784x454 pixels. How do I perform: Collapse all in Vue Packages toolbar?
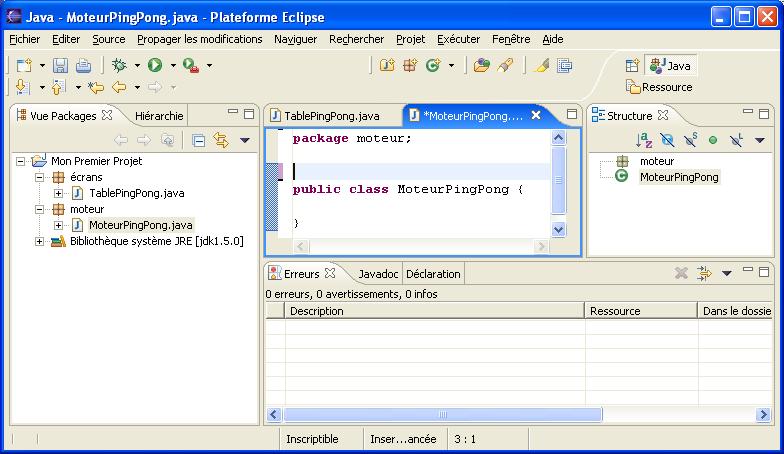tap(198, 140)
